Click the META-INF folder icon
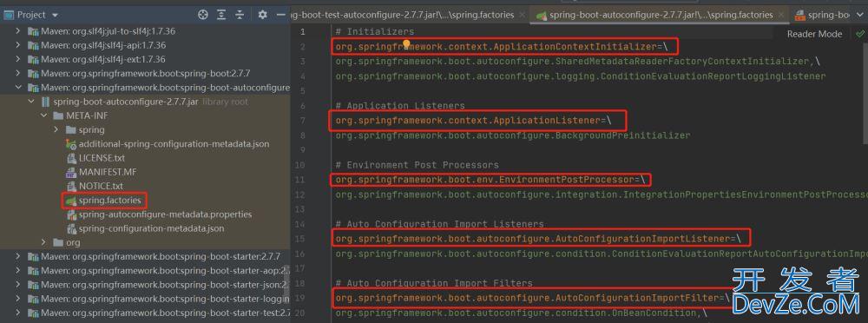Image resolution: width=868 pixels, height=323 pixels. (x=57, y=115)
